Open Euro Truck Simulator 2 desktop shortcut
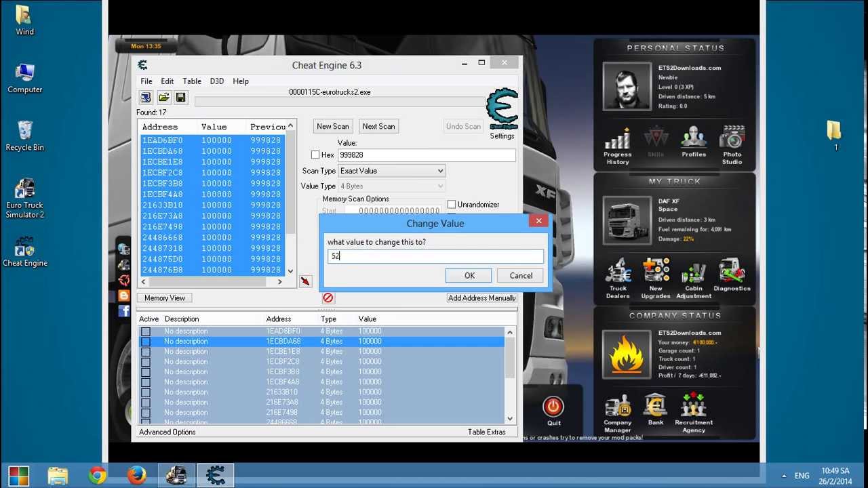 click(25, 199)
